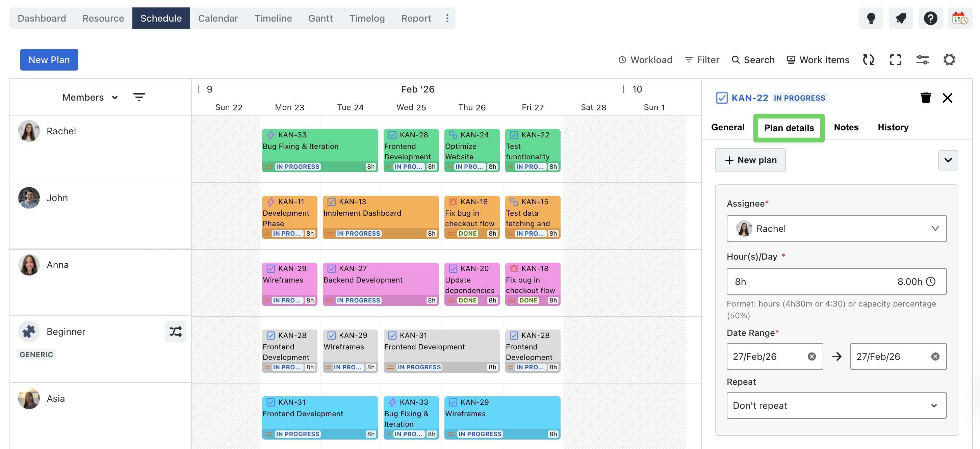Enter fullscreen mode via brackets icon
The height and width of the screenshot is (449, 980).
coord(895,60)
